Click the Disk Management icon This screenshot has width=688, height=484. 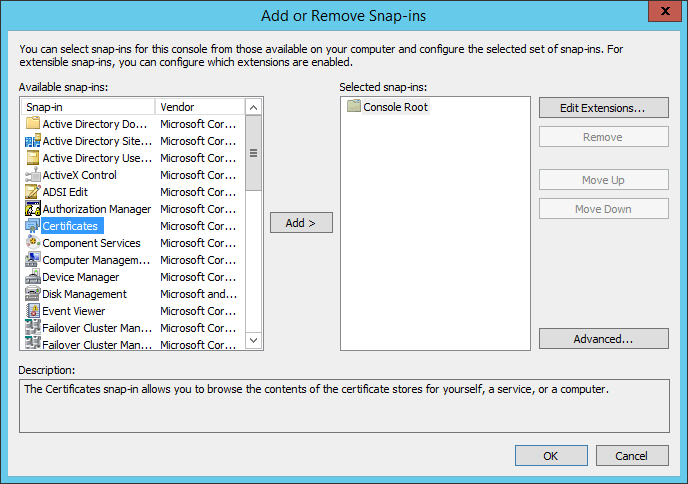click(32, 294)
